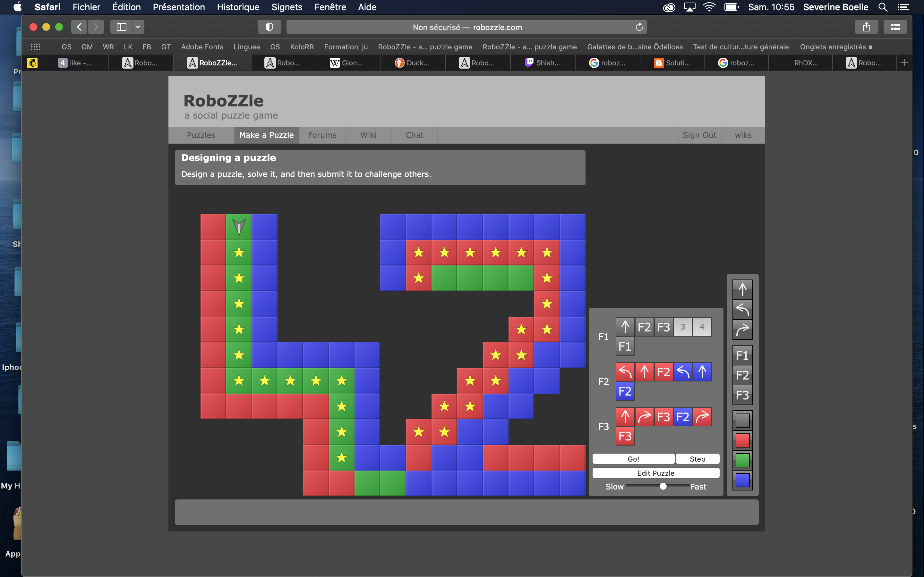Select the F2 function call instruction
924x577 pixels.
[x=742, y=375]
